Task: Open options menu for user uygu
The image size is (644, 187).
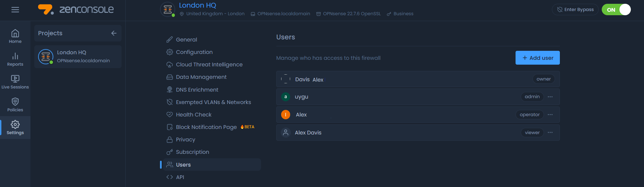Action: click(550, 97)
